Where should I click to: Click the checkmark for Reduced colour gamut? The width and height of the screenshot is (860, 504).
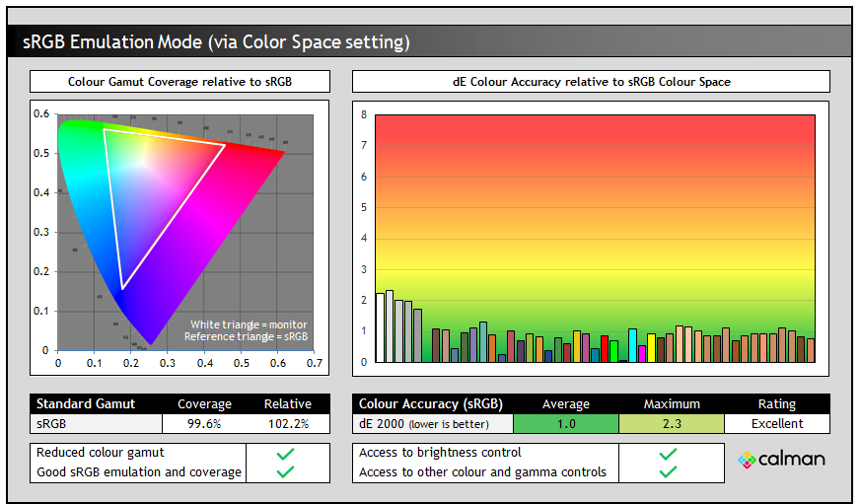tap(286, 454)
